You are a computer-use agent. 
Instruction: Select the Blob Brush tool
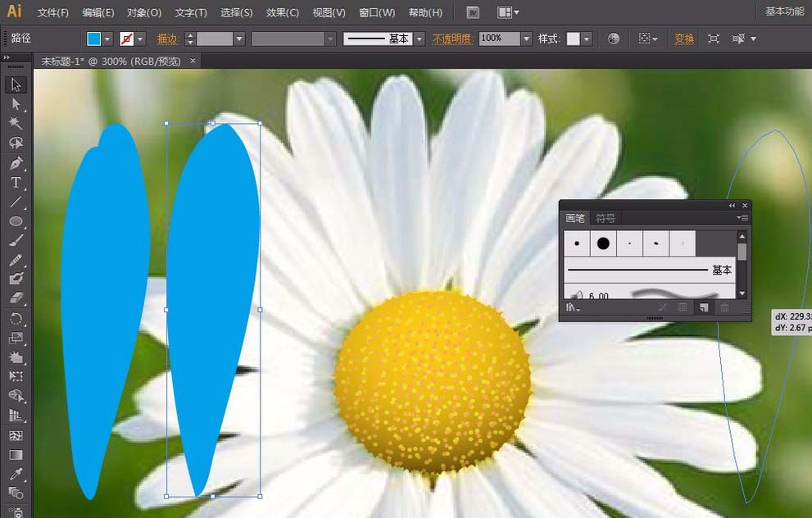coord(16,279)
